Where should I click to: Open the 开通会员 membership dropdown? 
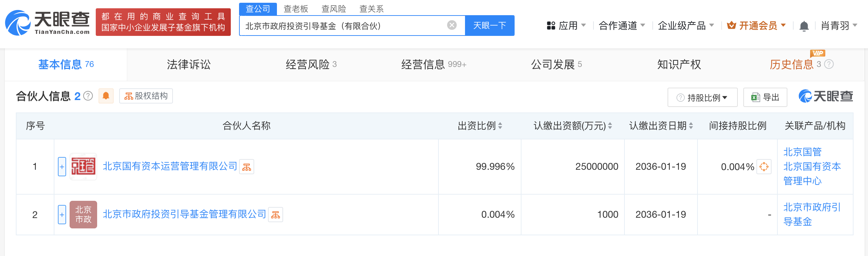tap(756, 26)
